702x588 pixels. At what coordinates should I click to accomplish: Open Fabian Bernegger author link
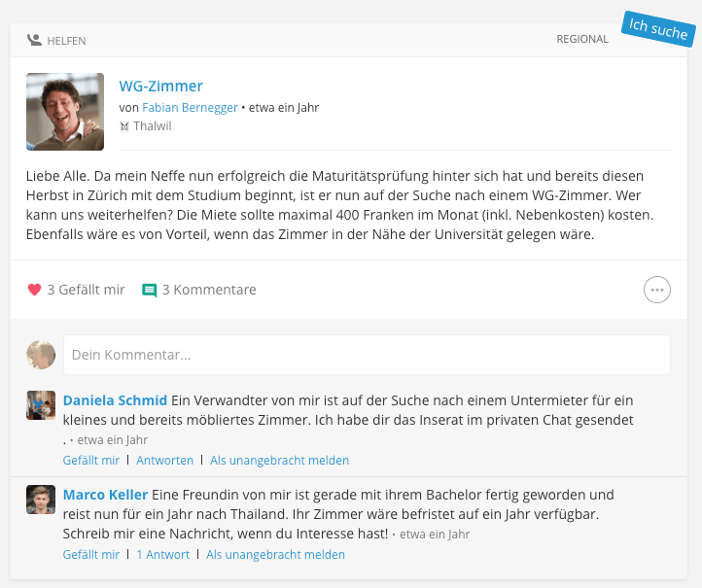pos(190,108)
